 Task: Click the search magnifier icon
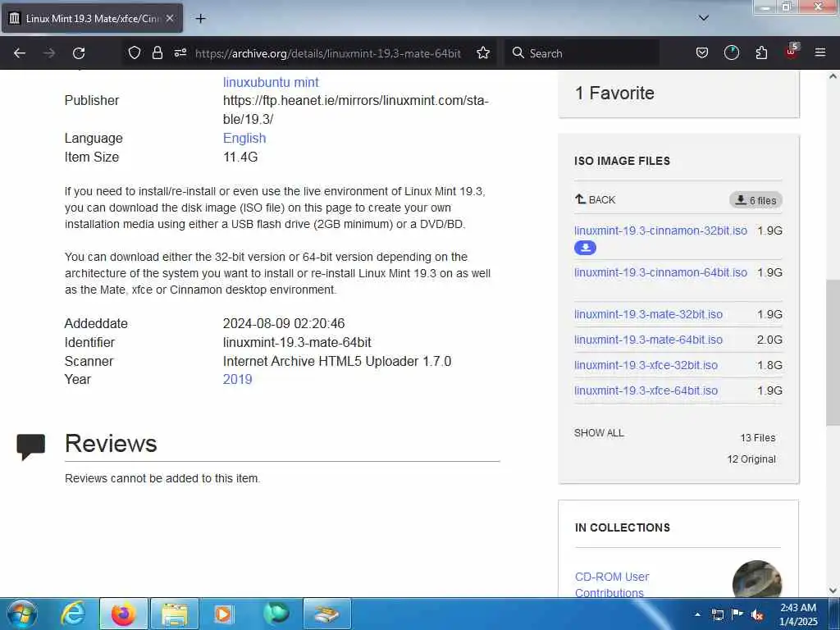(x=518, y=52)
